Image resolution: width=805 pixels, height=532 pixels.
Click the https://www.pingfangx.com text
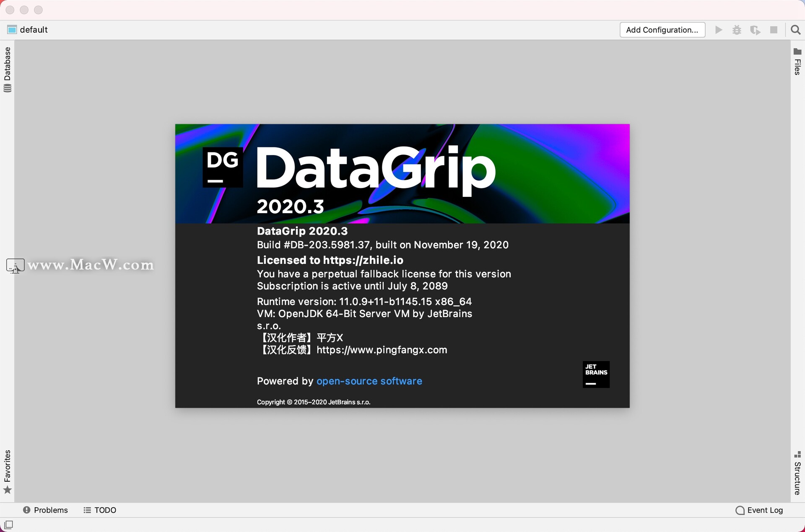[x=382, y=350]
